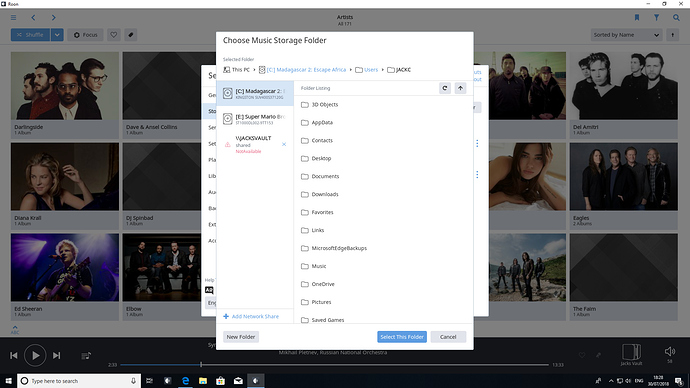Open Mail app from taskbar

(x=238, y=381)
